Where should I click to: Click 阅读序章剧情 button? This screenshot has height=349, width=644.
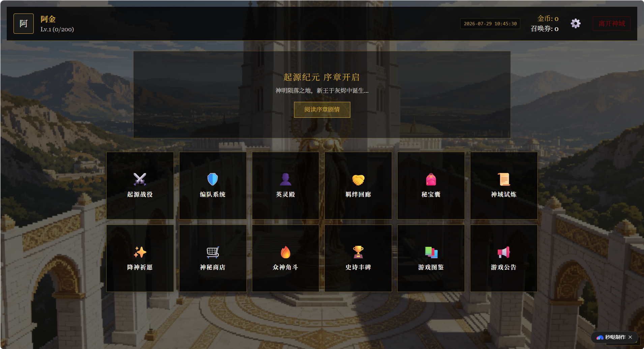tap(322, 110)
